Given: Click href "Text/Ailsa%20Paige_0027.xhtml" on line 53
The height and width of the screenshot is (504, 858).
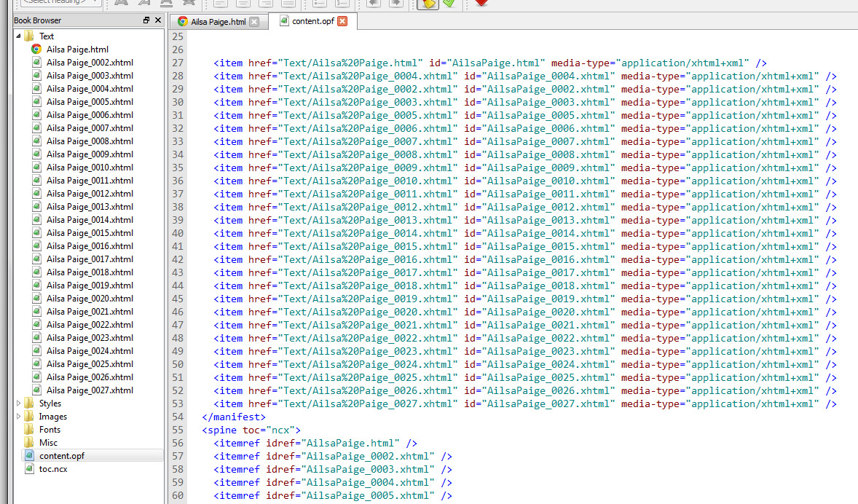Looking at the screenshot, I should coord(353,404).
